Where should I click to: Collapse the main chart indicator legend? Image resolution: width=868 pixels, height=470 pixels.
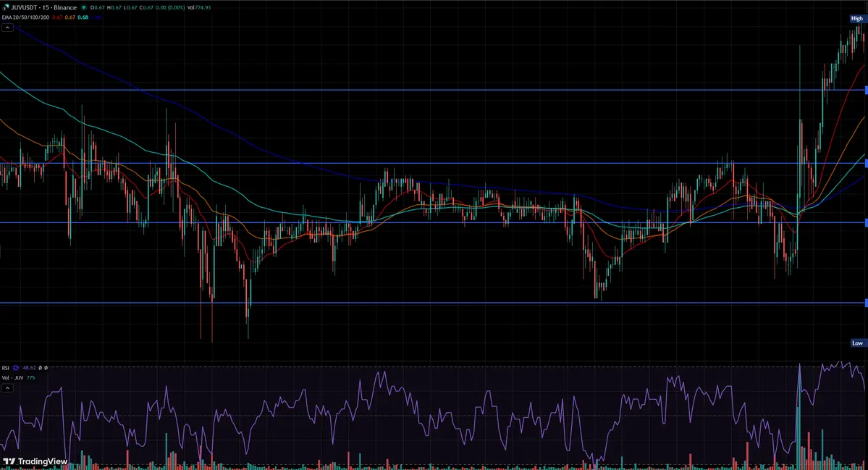click(x=7, y=28)
